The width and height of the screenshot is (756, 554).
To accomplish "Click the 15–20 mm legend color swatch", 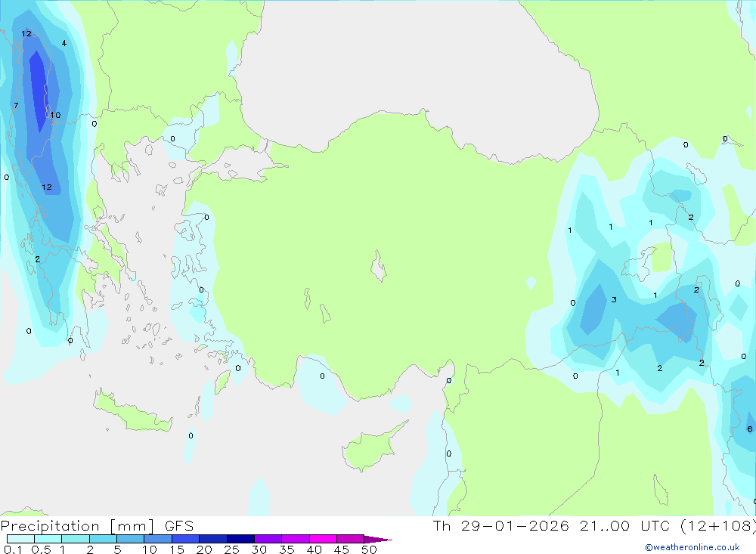I will (185, 539).
